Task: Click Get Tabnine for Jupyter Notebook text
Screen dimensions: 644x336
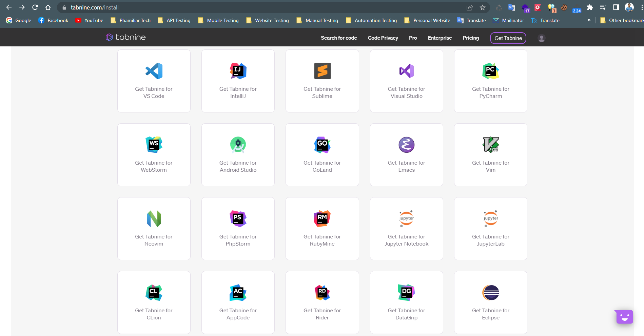Action: tap(406, 240)
